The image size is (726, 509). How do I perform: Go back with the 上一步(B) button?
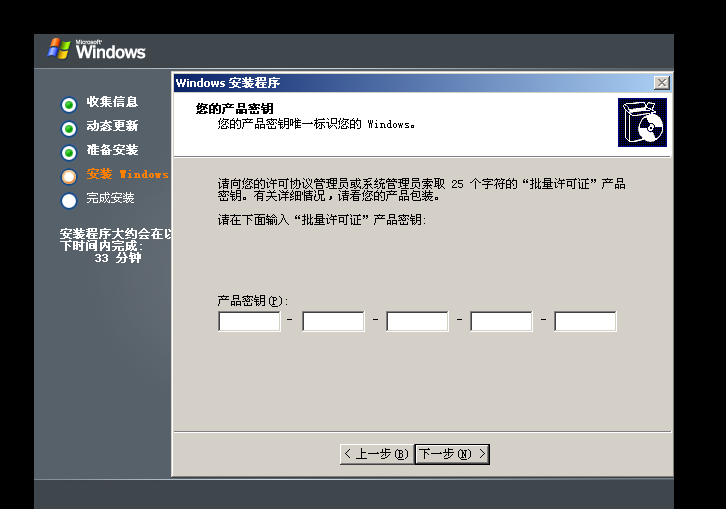point(377,454)
